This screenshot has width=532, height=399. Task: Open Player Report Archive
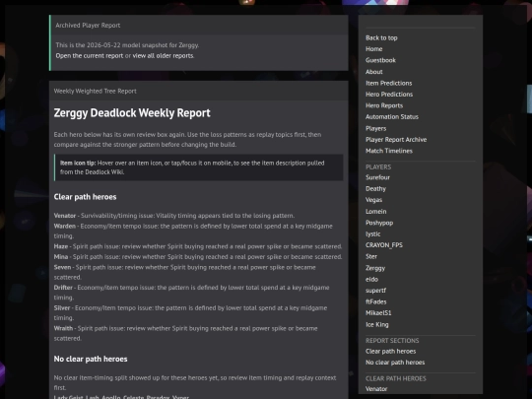coord(396,140)
